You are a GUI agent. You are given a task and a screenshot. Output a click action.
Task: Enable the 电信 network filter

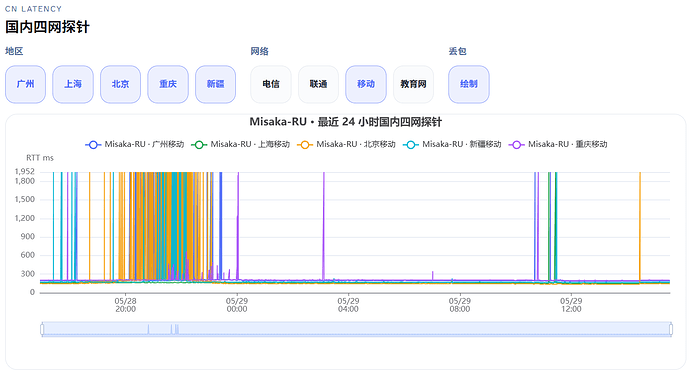(271, 84)
